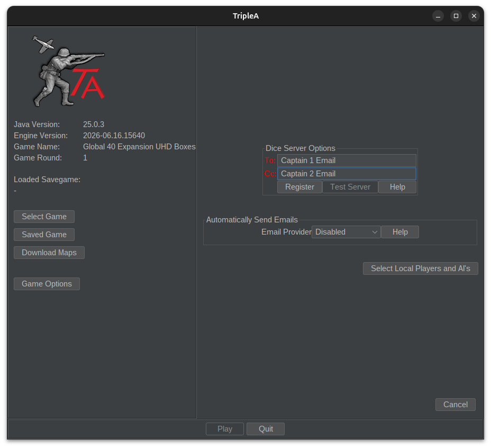Open Download Maps
The height and width of the screenshot is (448, 491).
[49, 253]
